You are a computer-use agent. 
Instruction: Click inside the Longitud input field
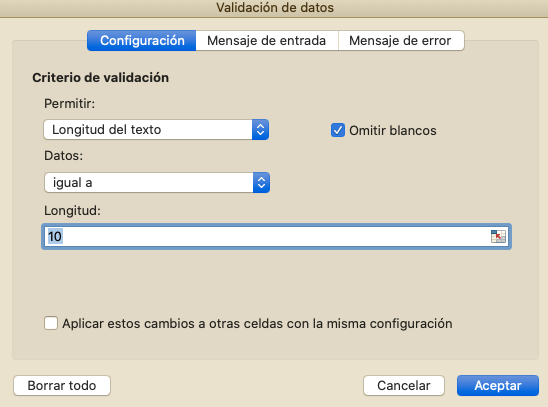point(276,237)
